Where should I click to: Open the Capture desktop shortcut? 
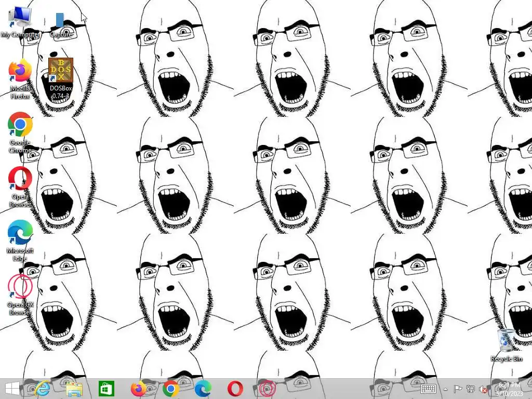[x=60, y=24]
